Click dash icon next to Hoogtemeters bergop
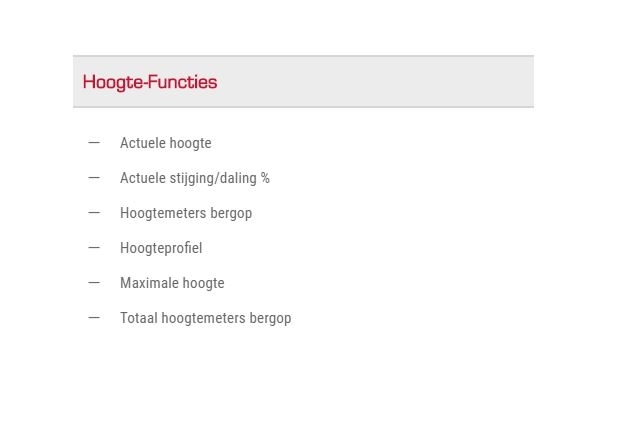This screenshot has width=617, height=425. [94, 213]
